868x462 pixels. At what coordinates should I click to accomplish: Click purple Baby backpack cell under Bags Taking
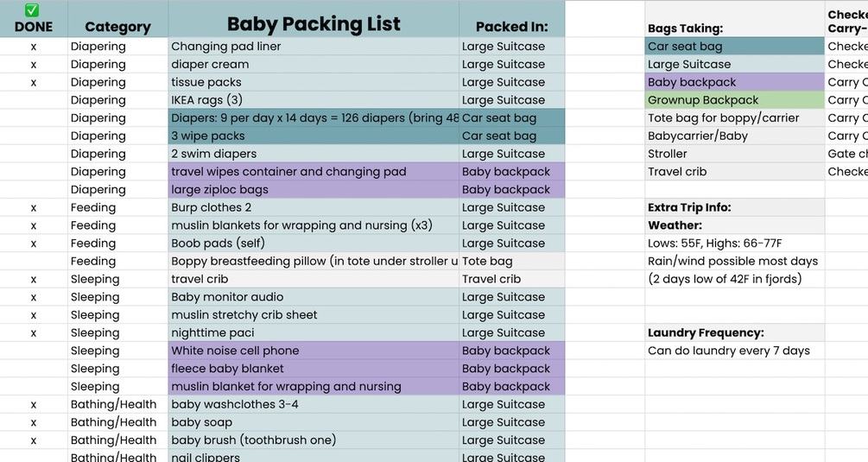(x=734, y=82)
